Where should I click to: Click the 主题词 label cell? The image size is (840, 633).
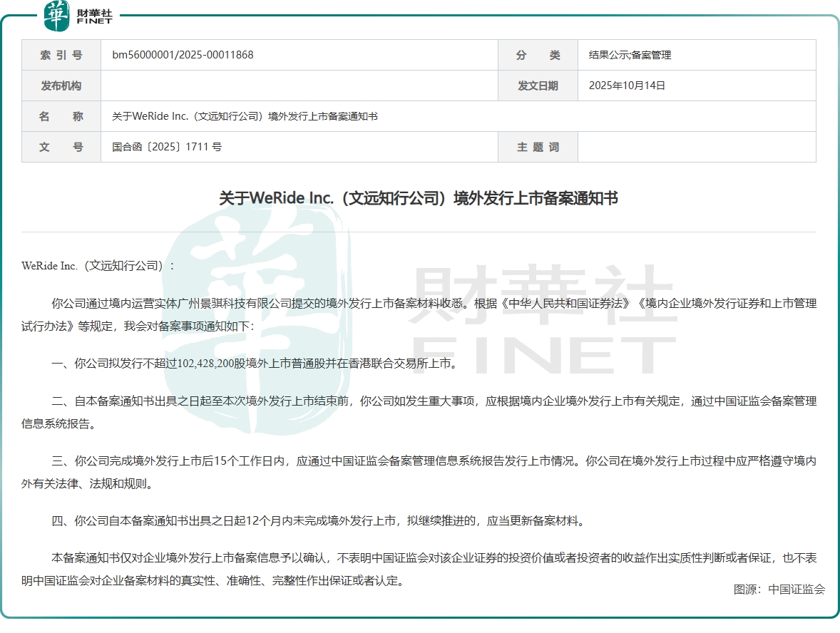click(x=538, y=147)
